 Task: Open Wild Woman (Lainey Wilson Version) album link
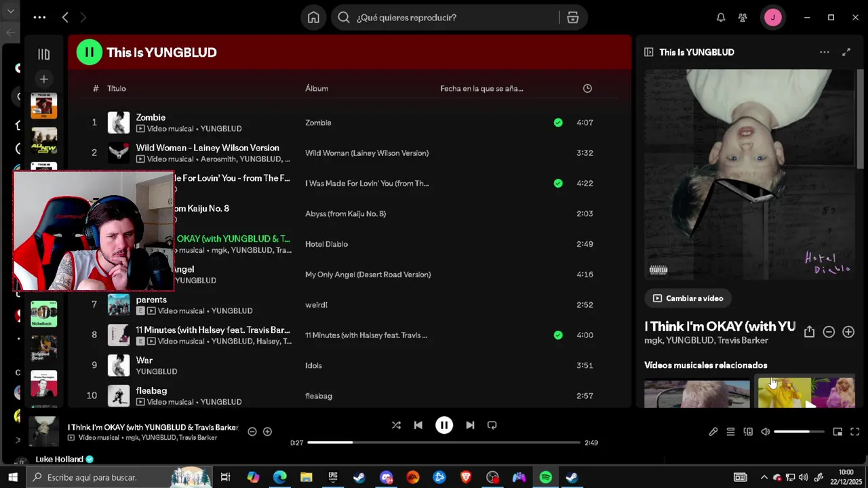click(x=367, y=153)
